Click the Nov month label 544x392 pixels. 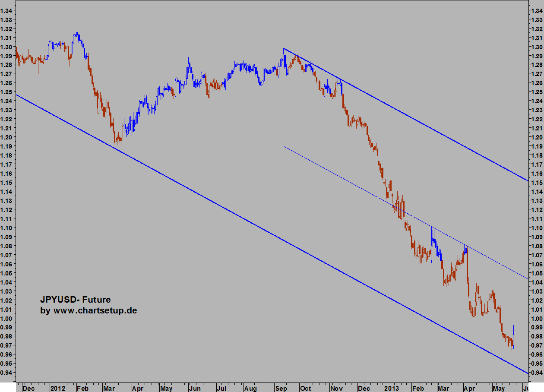(x=336, y=389)
